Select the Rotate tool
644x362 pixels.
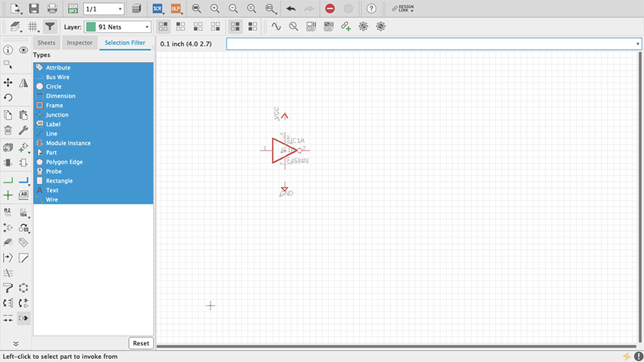click(8, 98)
